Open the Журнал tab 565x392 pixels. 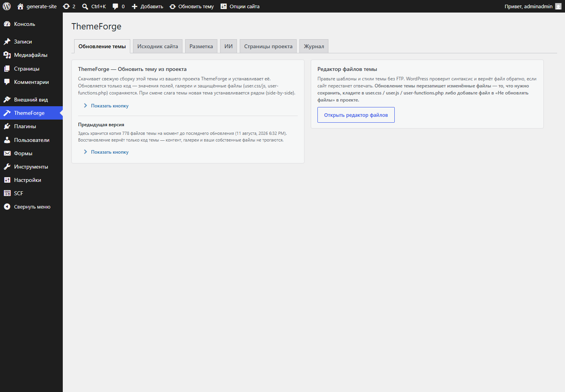(314, 46)
